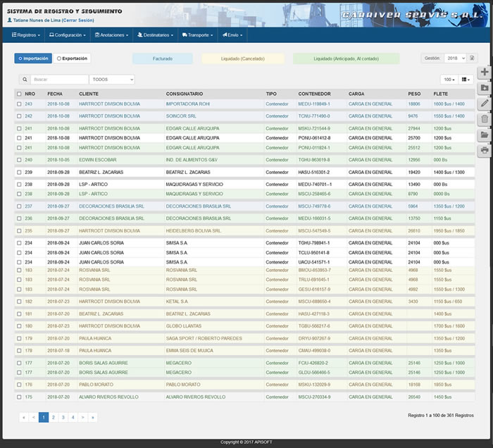Screen dimensions: 493x448
Task: Click the export icon next to Gestión year
Action: click(472, 58)
